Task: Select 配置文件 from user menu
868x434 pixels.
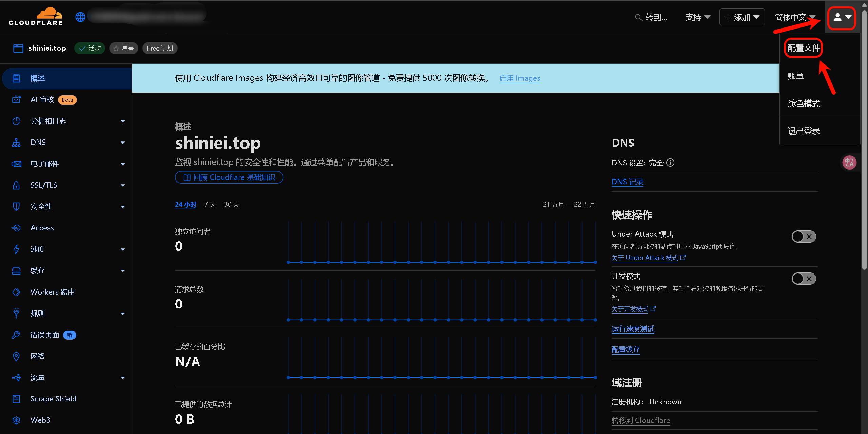Action: (x=804, y=48)
